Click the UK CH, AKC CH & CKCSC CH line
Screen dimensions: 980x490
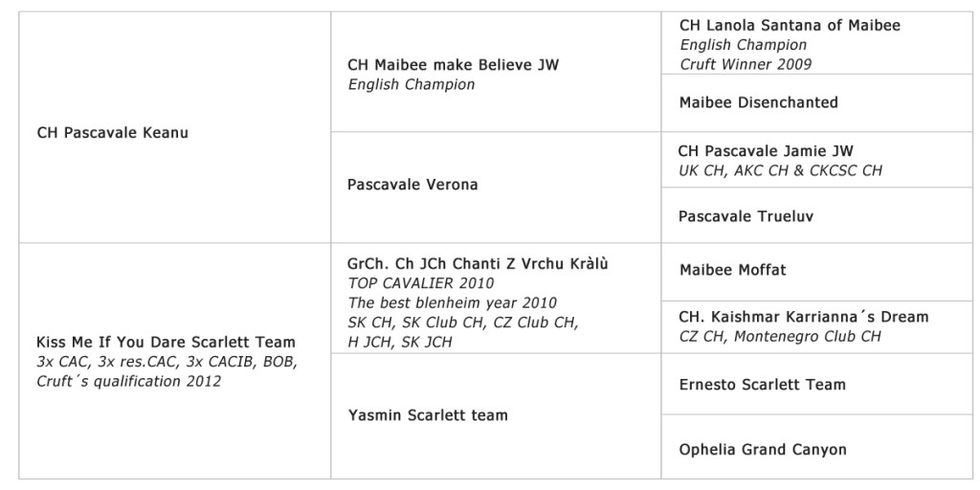pyautogui.click(x=780, y=170)
